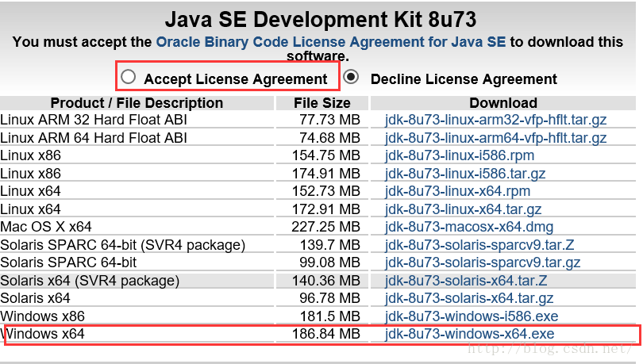Image resolution: width=643 pixels, height=364 pixels.
Task: Click Linux ARM 32 Hard Float ABI text
Action: click(94, 120)
